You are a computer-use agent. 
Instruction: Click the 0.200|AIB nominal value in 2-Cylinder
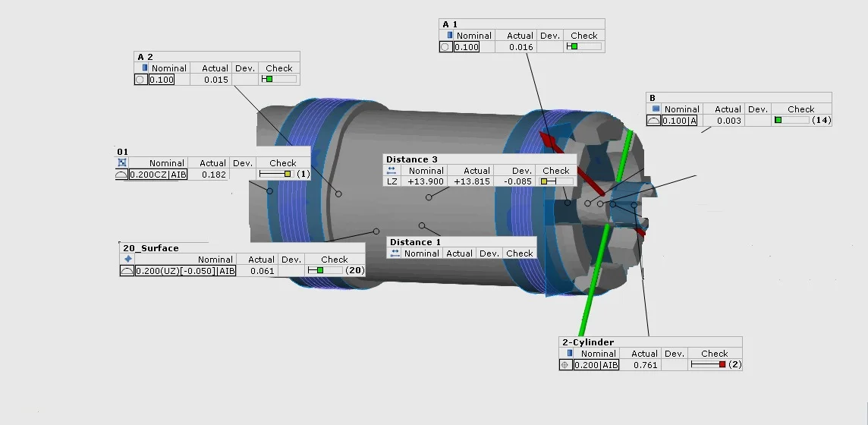click(596, 365)
